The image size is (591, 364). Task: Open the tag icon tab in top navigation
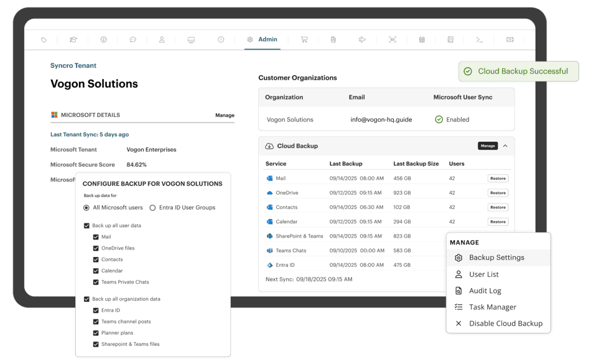[x=44, y=40]
